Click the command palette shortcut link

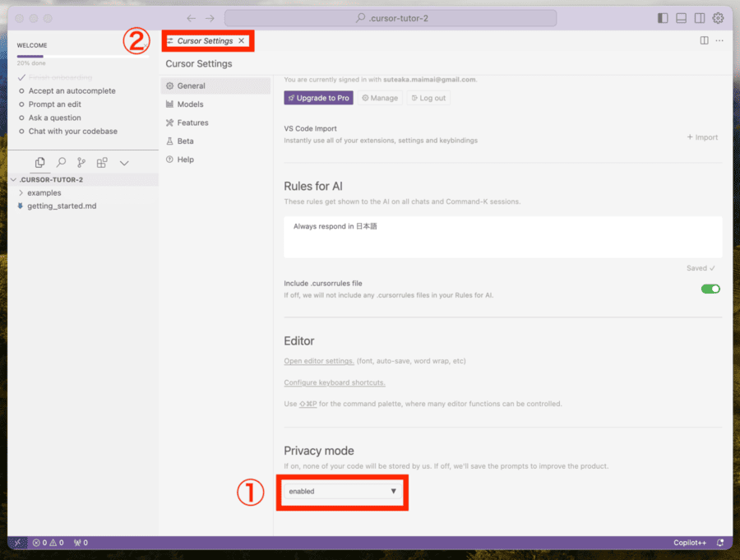click(308, 404)
